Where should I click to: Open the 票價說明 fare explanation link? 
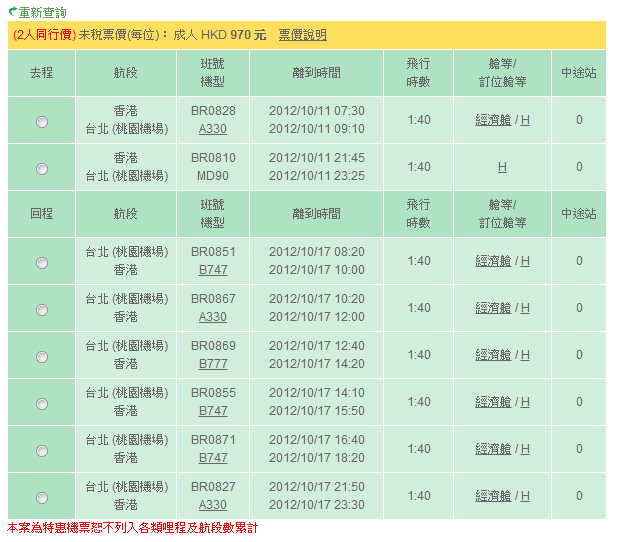click(302, 35)
